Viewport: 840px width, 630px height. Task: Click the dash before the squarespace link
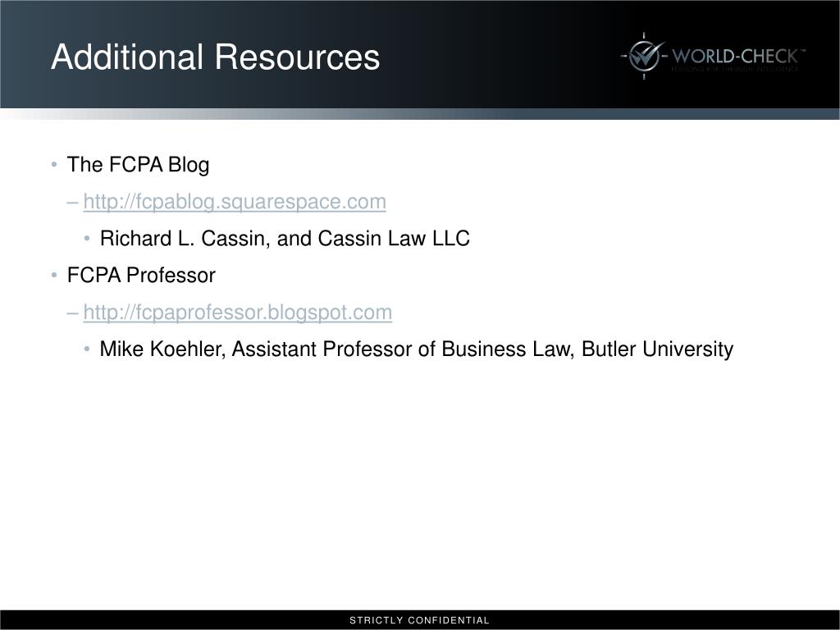[x=73, y=203]
